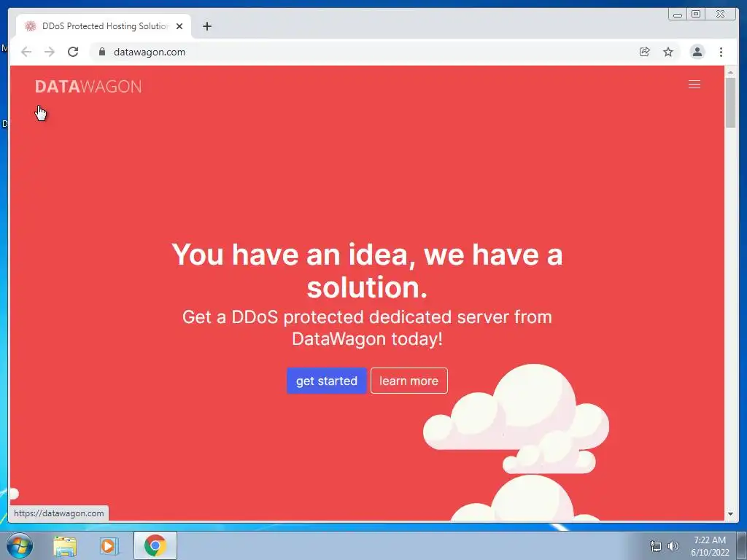
Task: Click the 'Get a DDoS protected' subheading
Action: pos(367,327)
